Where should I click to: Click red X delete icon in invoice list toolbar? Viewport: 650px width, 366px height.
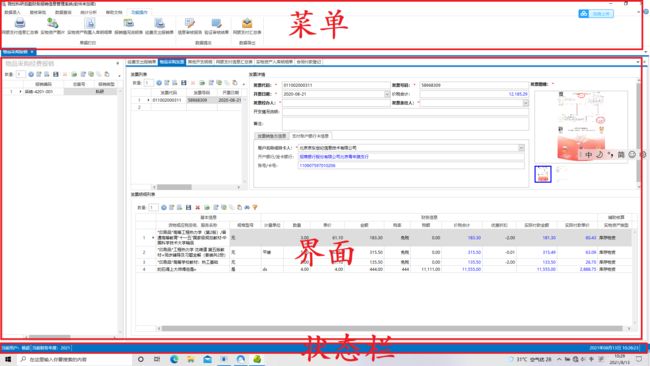(x=193, y=83)
